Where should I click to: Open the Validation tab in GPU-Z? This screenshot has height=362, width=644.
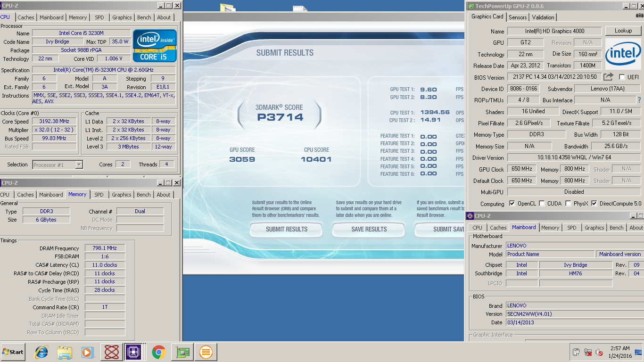543,17
